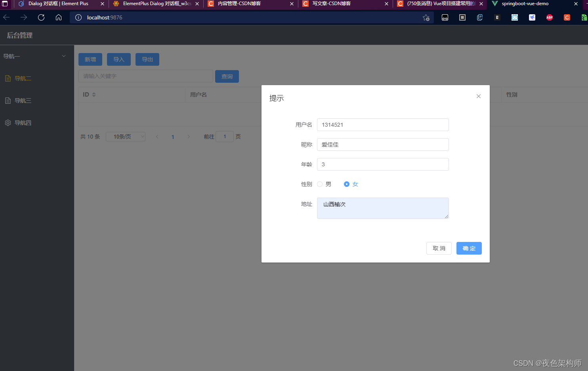
Task: Select the 女 radio button
Action: tap(347, 184)
